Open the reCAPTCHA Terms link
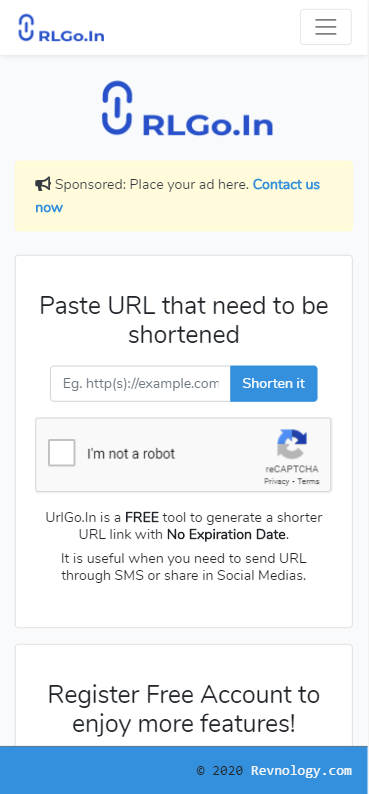Image resolution: width=369 pixels, height=794 pixels. point(308,482)
